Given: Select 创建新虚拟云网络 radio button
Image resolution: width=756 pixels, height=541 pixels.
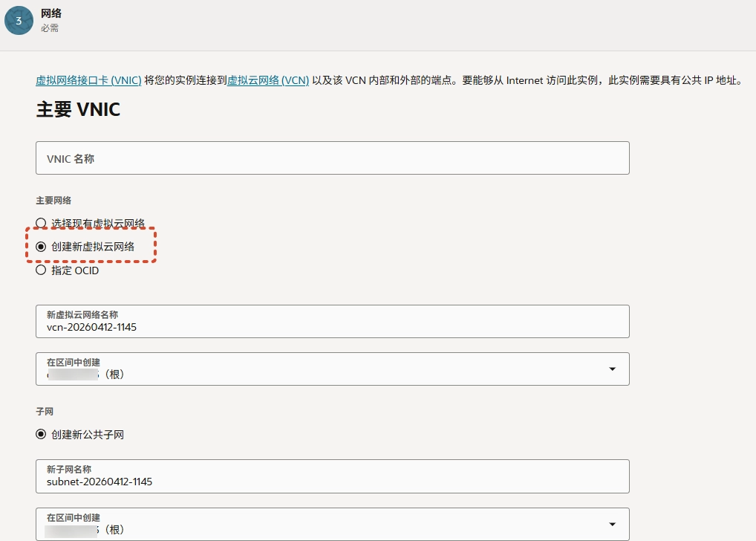Looking at the screenshot, I should click(42, 247).
